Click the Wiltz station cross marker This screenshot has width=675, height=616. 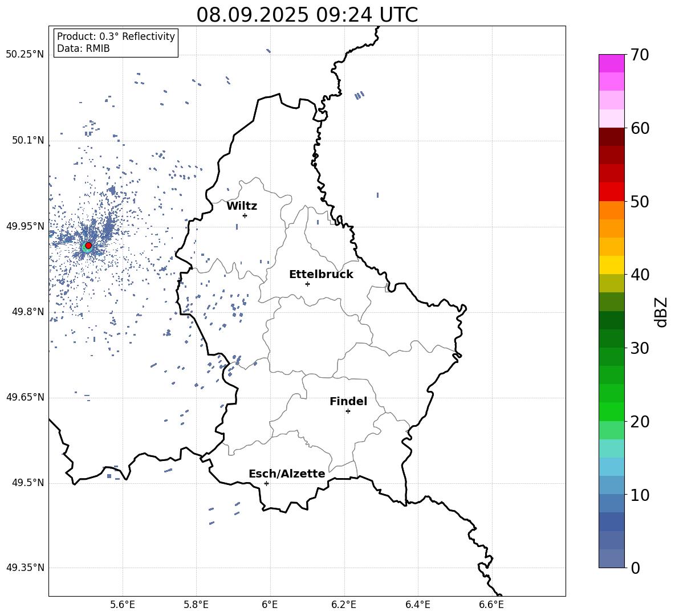pyautogui.click(x=245, y=215)
